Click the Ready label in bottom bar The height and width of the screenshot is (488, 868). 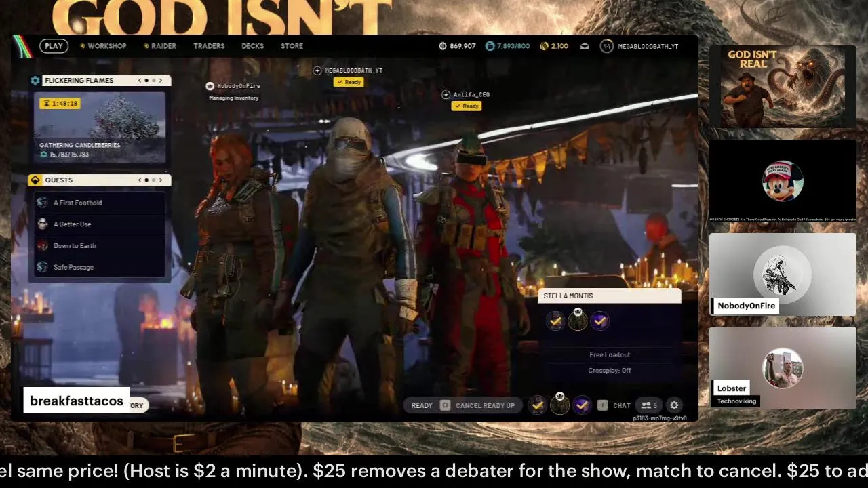422,405
